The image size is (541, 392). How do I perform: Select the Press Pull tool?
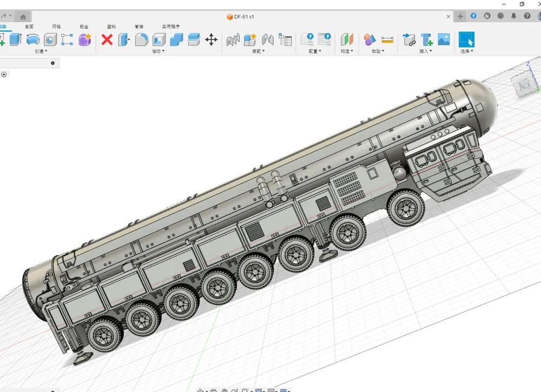124,39
